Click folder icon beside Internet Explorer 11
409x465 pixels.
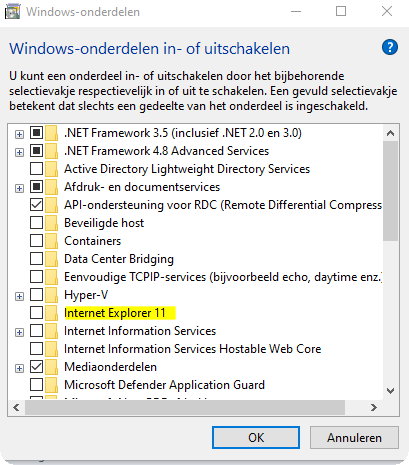tap(52, 313)
